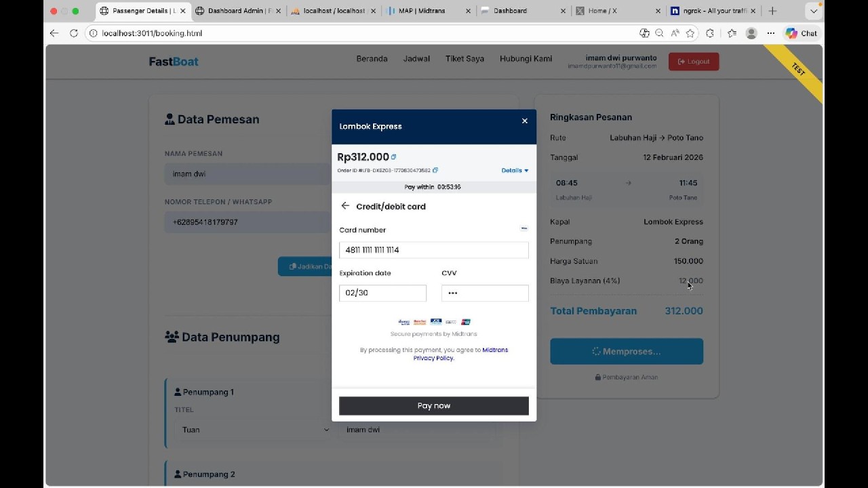
Task: Select Harga Satuan 150.000 value
Action: point(688,261)
